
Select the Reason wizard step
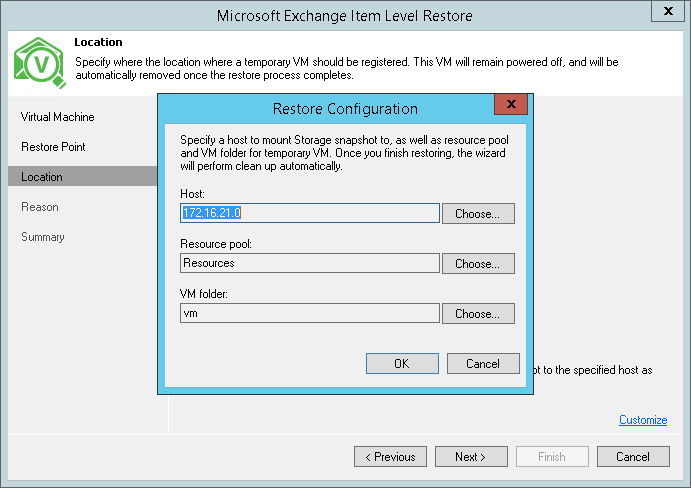tap(40, 207)
